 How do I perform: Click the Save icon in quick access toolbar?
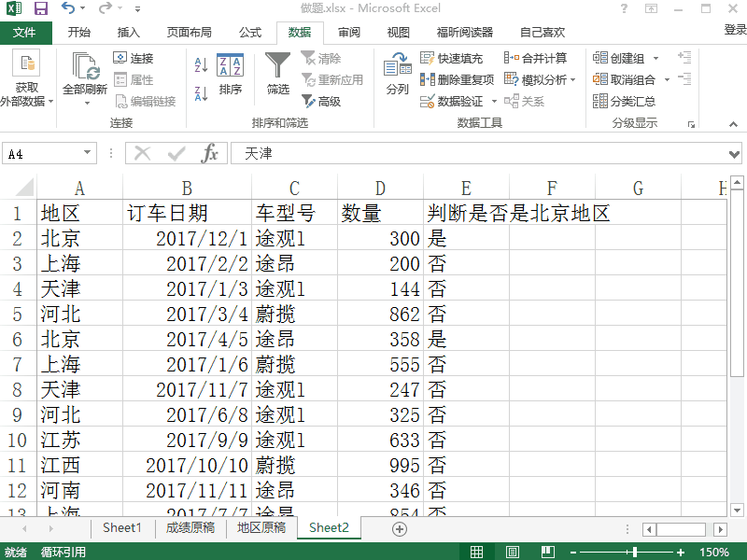coord(41,8)
